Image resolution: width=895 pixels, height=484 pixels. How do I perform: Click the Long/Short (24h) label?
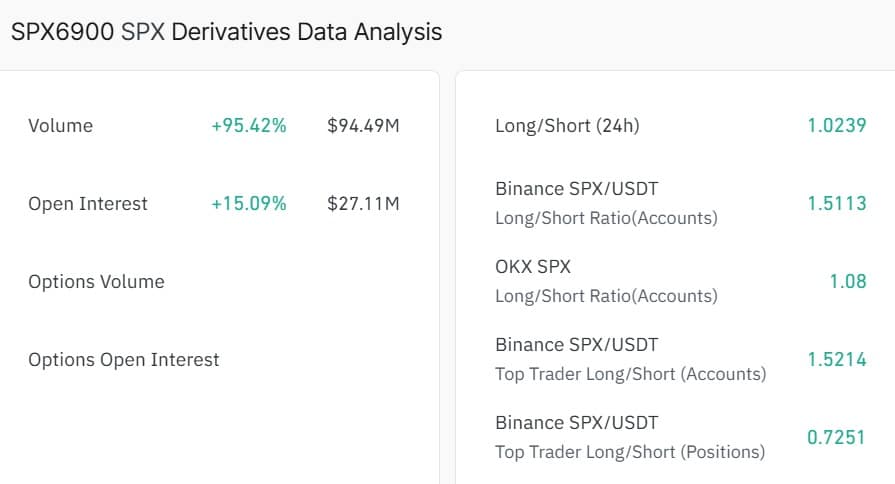567,126
